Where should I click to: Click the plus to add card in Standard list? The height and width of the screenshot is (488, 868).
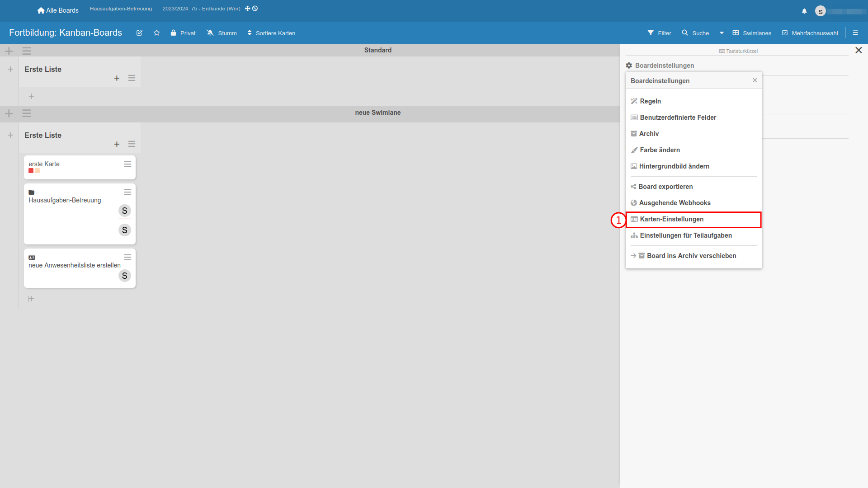click(117, 78)
